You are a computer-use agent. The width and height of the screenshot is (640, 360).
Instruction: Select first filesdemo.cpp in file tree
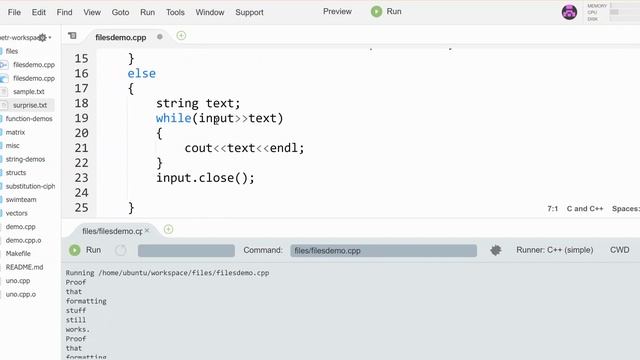click(x=34, y=64)
